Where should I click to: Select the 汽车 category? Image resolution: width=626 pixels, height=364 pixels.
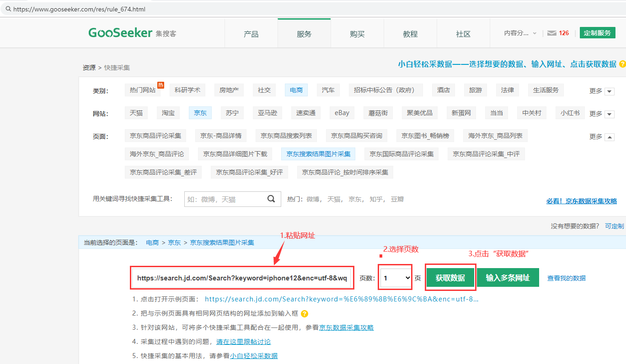328,90
